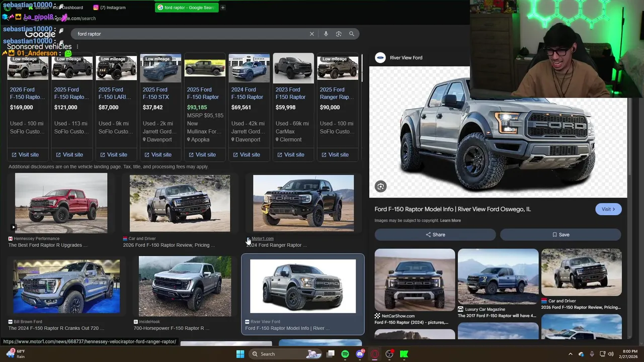
Task: Open the Motor1.com black Ranger Raptor image
Action: (x=303, y=203)
